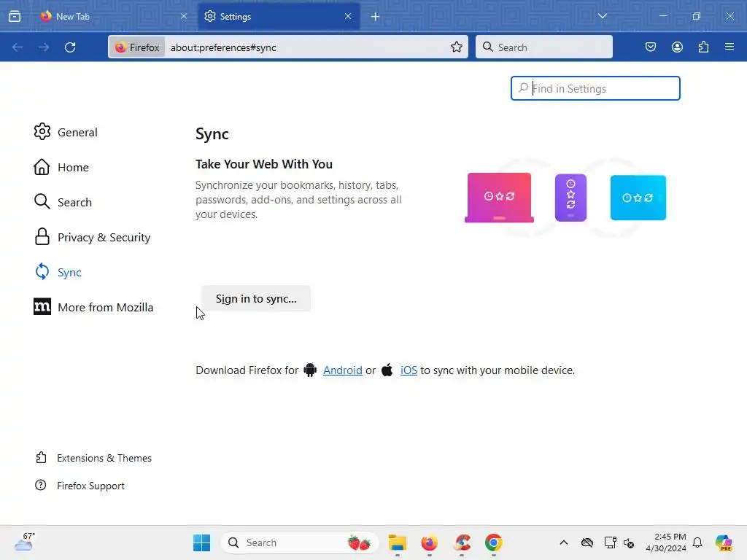Open the Windows Start menu
This screenshot has width=747, height=560.
[201, 542]
